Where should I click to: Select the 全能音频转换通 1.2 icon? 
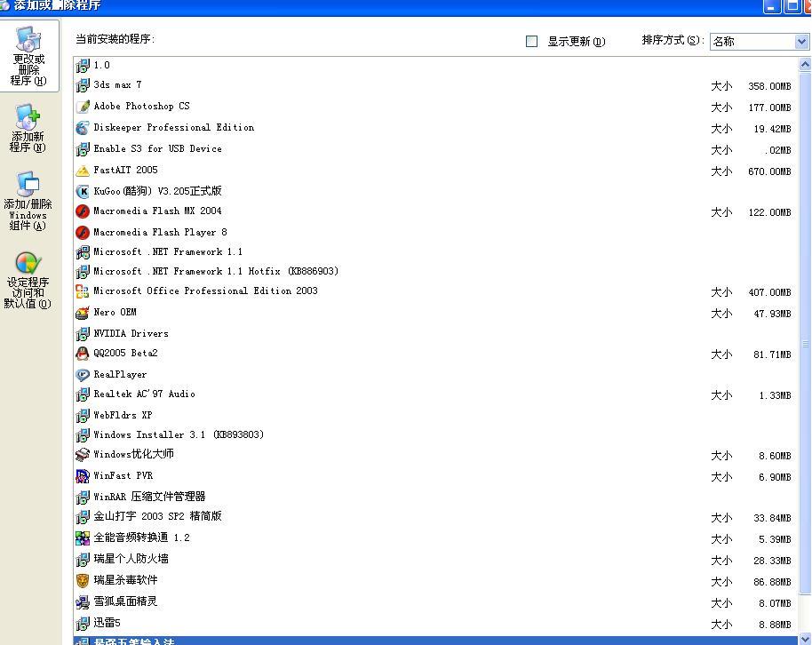point(83,538)
